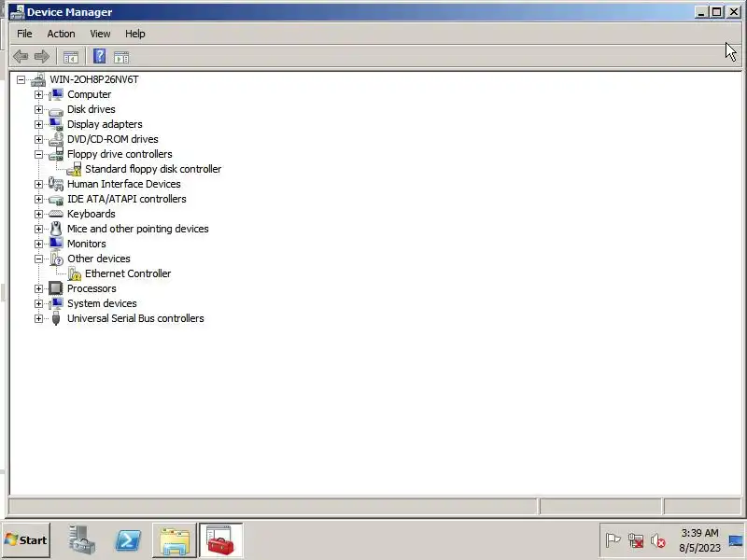The height and width of the screenshot is (560, 747).
Task: Click the Floppy drive controllers category icon
Action: click(56, 154)
